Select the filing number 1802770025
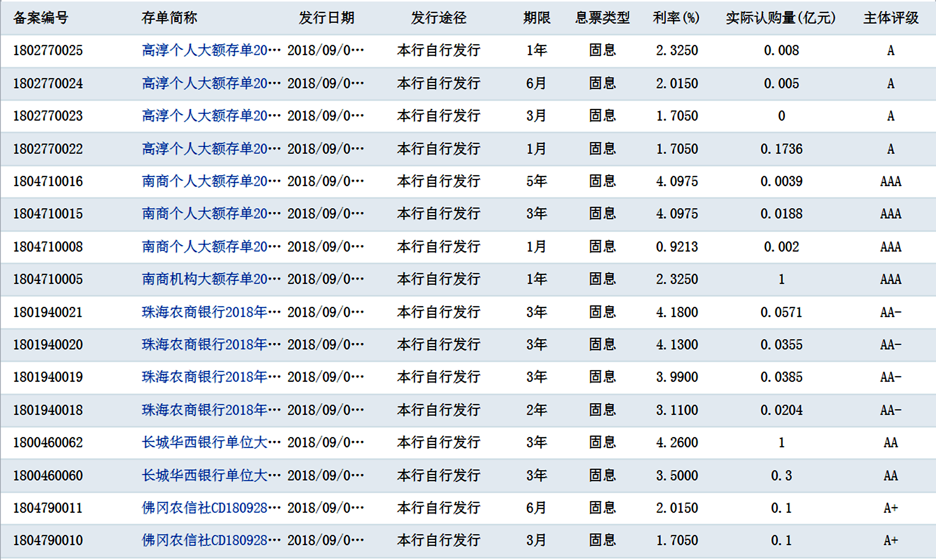The width and height of the screenshot is (936, 560). point(48,50)
